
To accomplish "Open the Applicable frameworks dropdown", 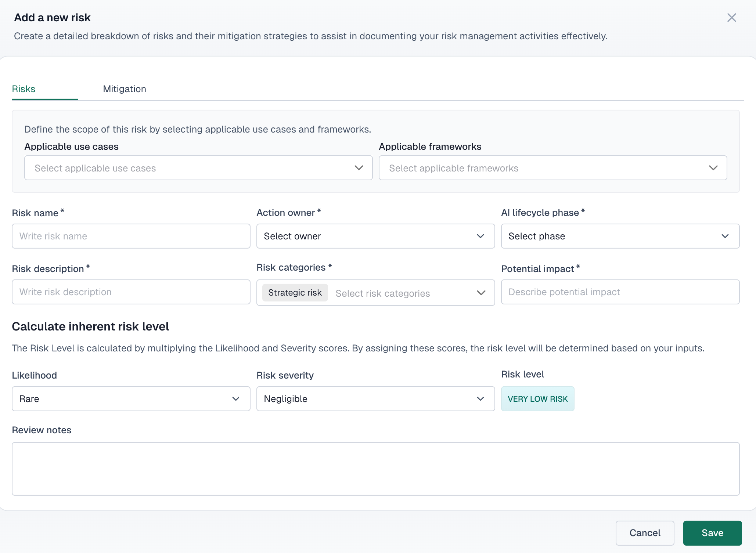I will 552,168.
